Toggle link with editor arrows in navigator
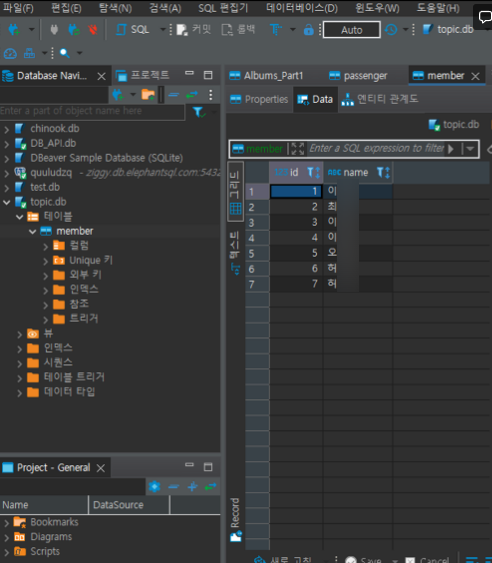The width and height of the screenshot is (492, 563). 192,95
